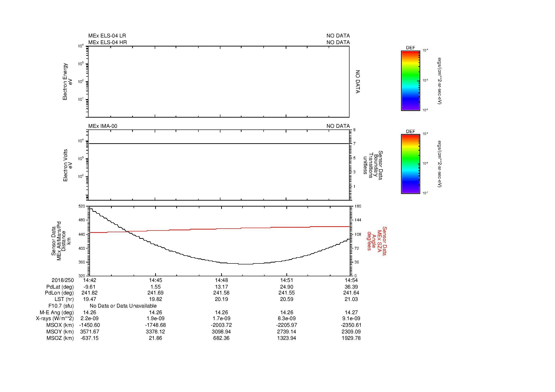Click the 14:51 time tick label
555x392 pixels.
click(x=287, y=280)
